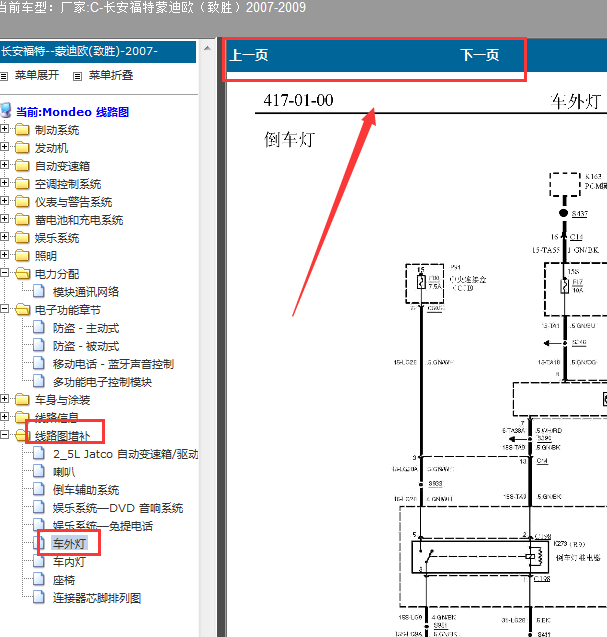Click the open 电子功能章节 folder icon
The height and width of the screenshot is (637, 607).
click(23, 310)
